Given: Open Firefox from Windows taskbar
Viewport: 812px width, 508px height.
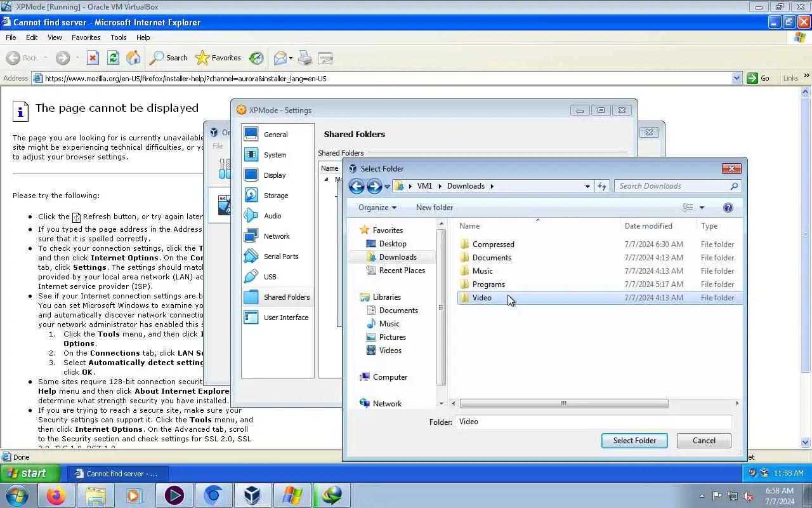Looking at the screenshot, I should [x=56, y=496].
